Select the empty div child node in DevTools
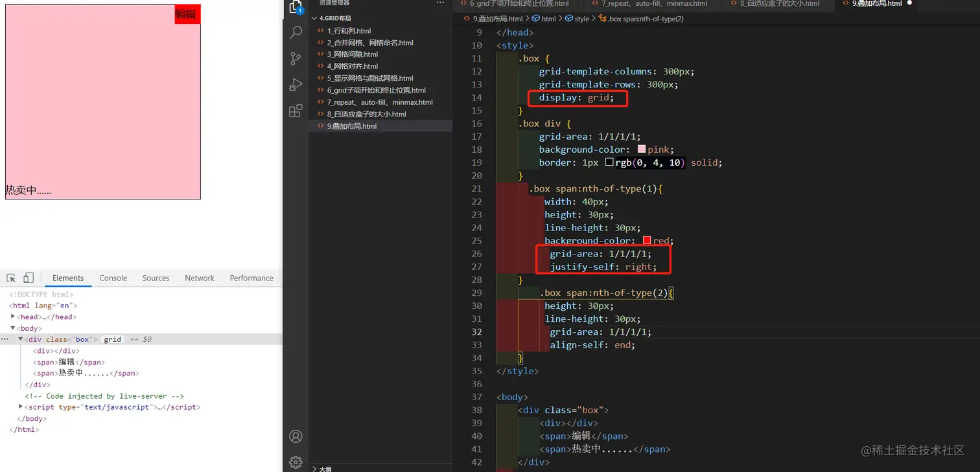 tap(56, 351)
